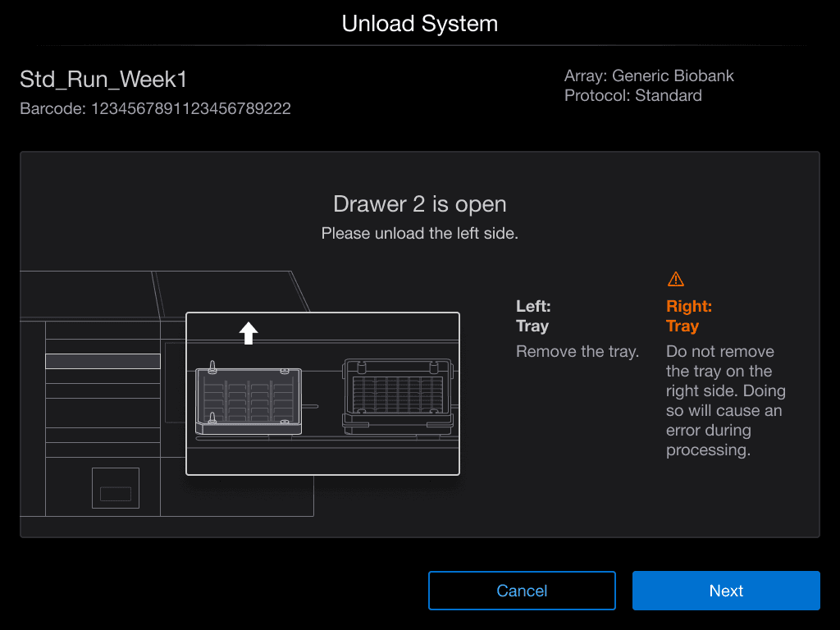
Task: Click the orange warning triangle icon
Action: click(676, 279)
